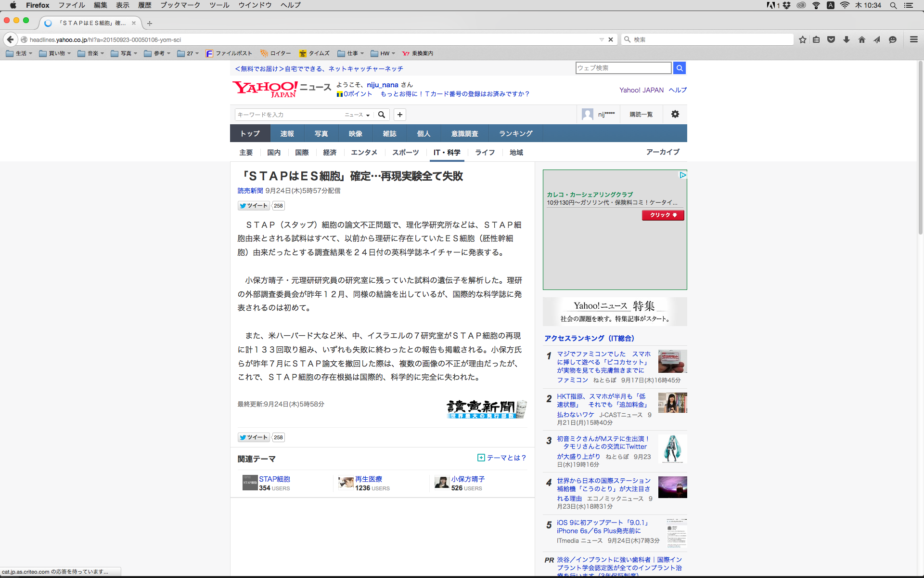Screen dimensions: 924x578
Task: Open the Hatsune Miku ranking thumbnail
Action: 672,448
